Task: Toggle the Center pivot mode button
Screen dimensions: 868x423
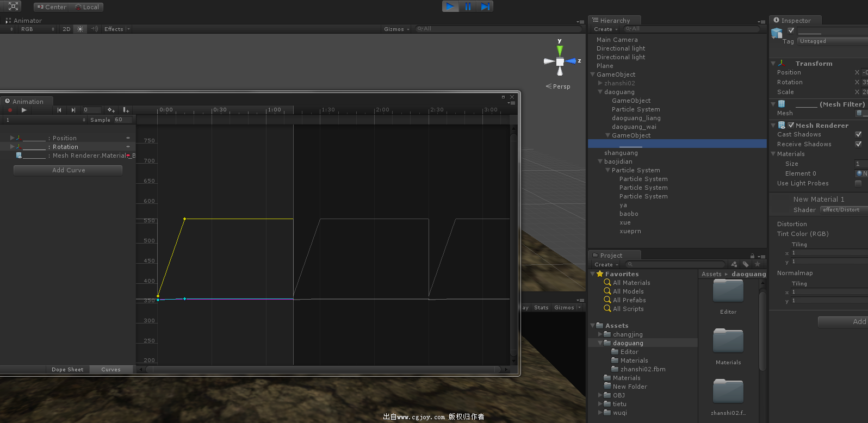Action: click(52, 7)
